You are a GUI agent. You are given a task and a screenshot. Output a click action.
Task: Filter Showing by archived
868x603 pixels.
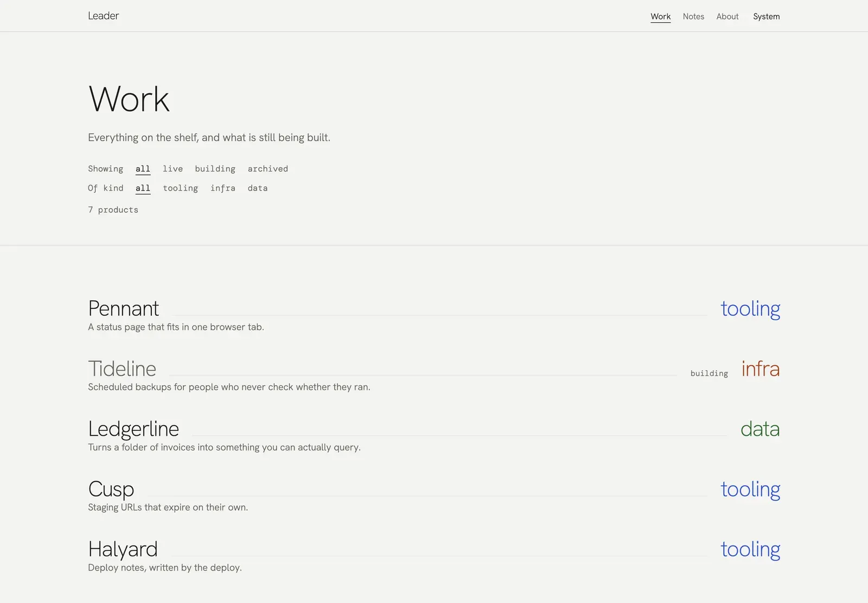click(268, 169)
